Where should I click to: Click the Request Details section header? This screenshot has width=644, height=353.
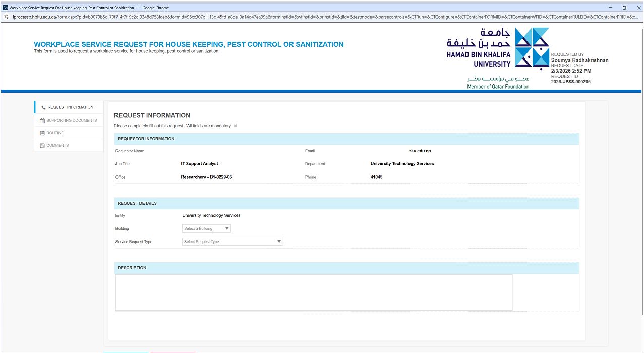tap(346, 203)
